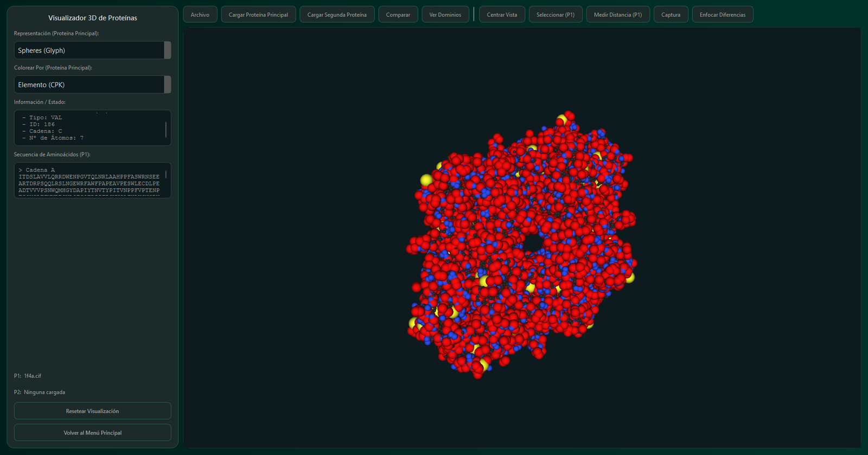Screen dimensions: 868x455
Task: Activate Seleccionar (P1) tool
Action: pos(555,15)
